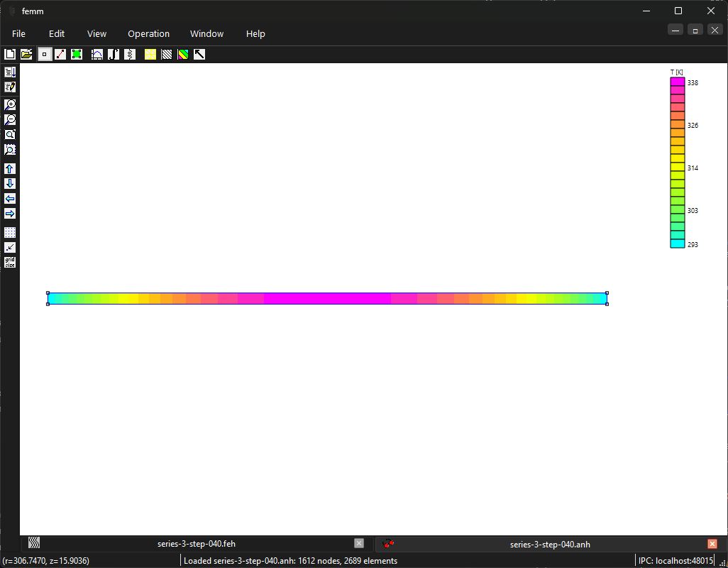Open the View menu
Image resolution: width=728 pixels, height=568 pixels.
tap(96, 34)
